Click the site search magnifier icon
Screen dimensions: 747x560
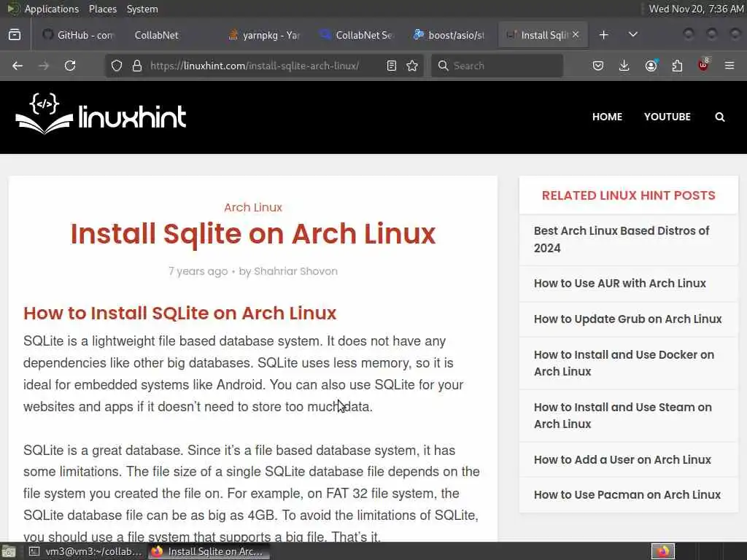[720, 117]
